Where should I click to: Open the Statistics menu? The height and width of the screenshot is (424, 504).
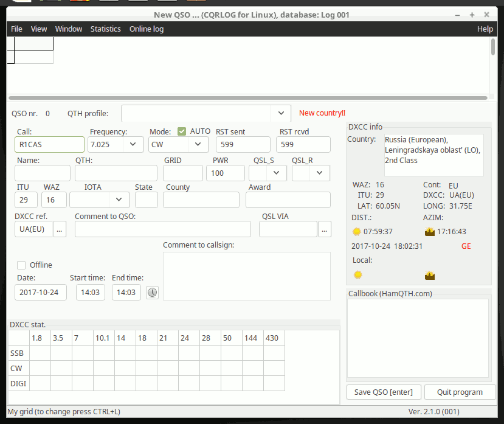pyautogui.click(x=105, y=29)
